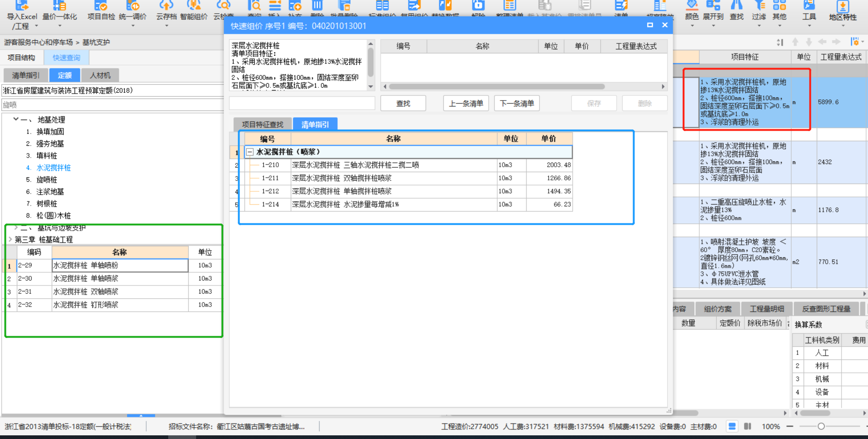Click the 查找 binoculars icon in toolbar

click(x=736, y=5)
